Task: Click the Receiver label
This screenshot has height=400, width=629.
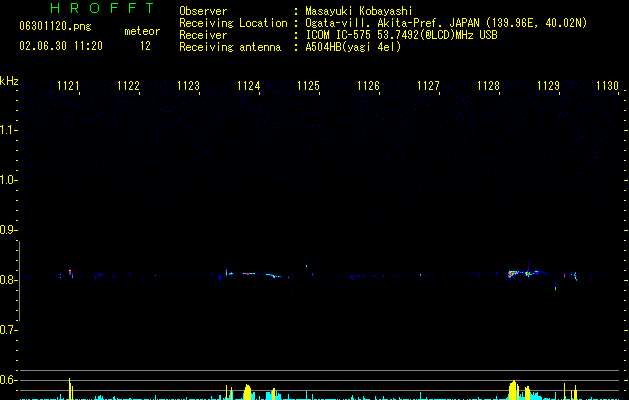Action: (x=203, y=35)
